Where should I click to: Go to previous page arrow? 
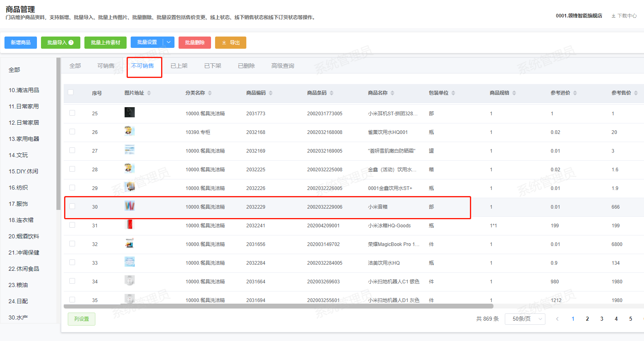(x=557, y=319)
